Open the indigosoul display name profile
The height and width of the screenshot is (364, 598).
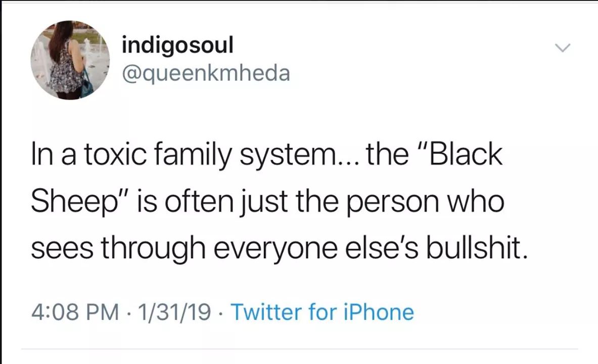178,45
